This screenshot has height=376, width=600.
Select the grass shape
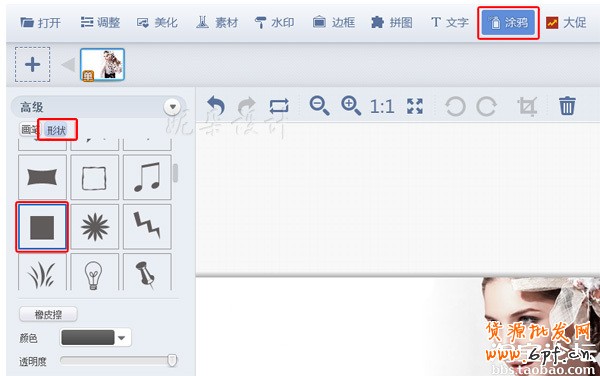click(42, 272)
